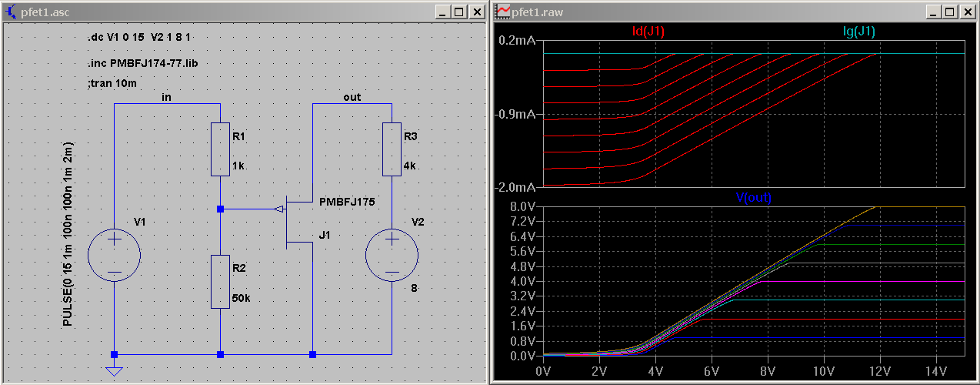Click the 14V horizontal axis label
The height and width of the screenshot is (385, 980).
coord(935,370)
